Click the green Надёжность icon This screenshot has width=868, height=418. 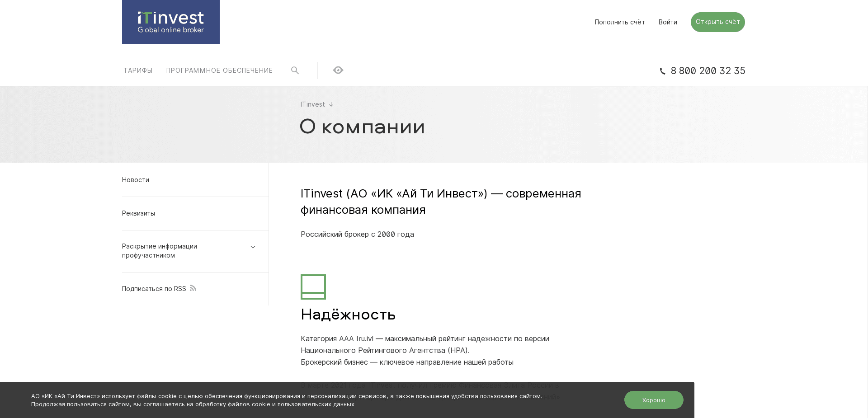(313, 286)
